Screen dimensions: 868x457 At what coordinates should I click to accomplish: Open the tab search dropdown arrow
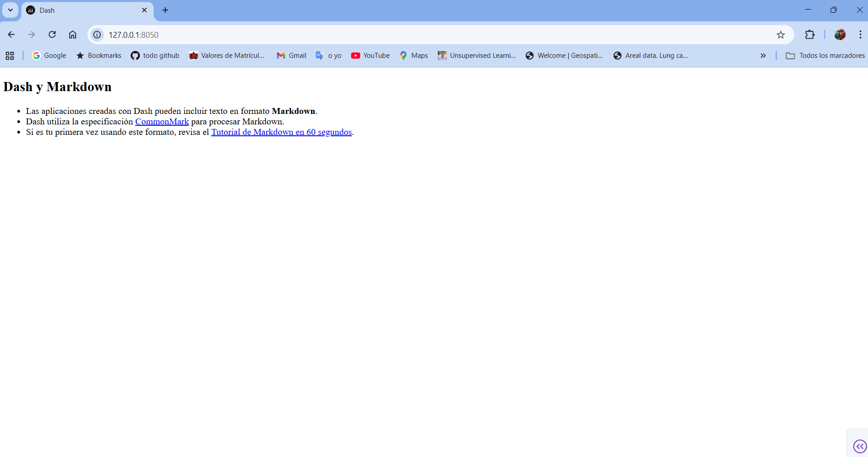(10, 10)
